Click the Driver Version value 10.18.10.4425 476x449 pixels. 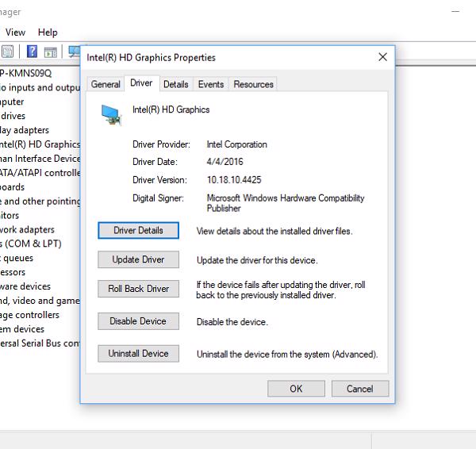pyautogui.click(x=234, y=180)
